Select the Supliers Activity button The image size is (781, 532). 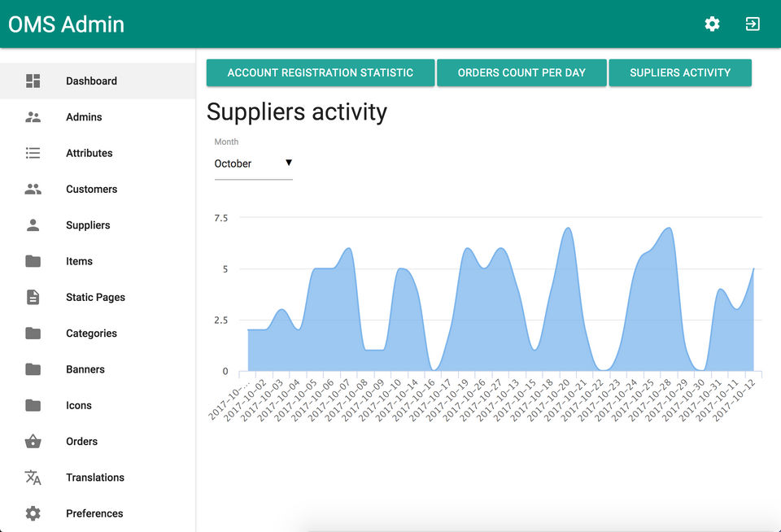point(679,72)
